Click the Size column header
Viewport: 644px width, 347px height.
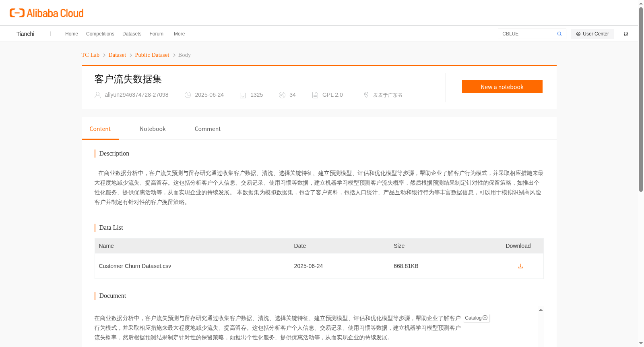tap(399, 246)
